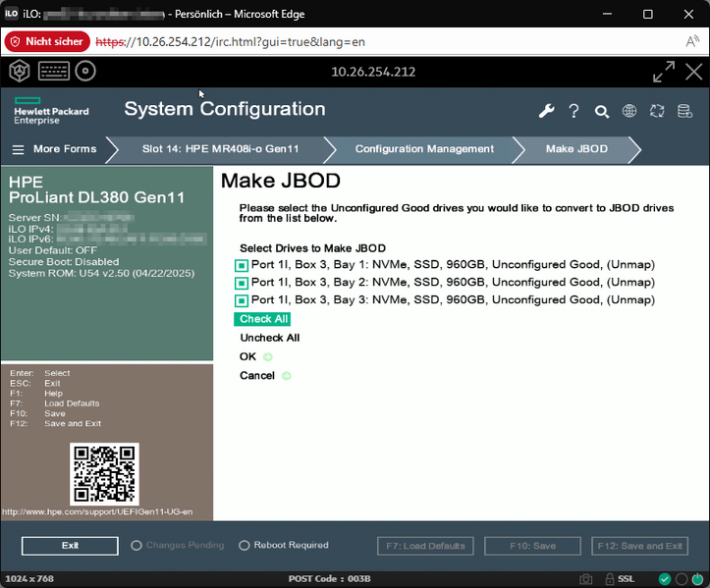Screen dimensions: 710x588
Task: Click 'Select Drives to Make JBOD' label
Action: coord(313,248)
